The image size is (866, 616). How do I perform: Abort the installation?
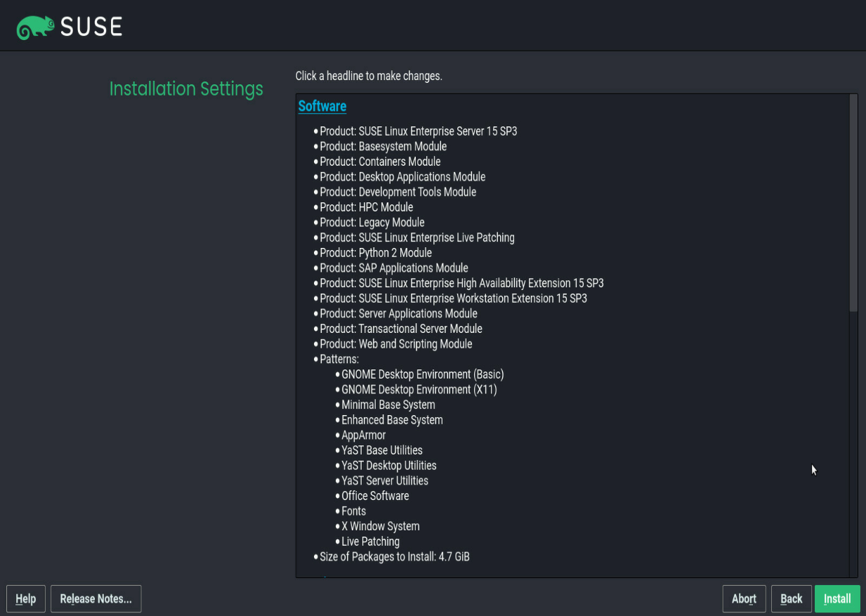point(744,598)
